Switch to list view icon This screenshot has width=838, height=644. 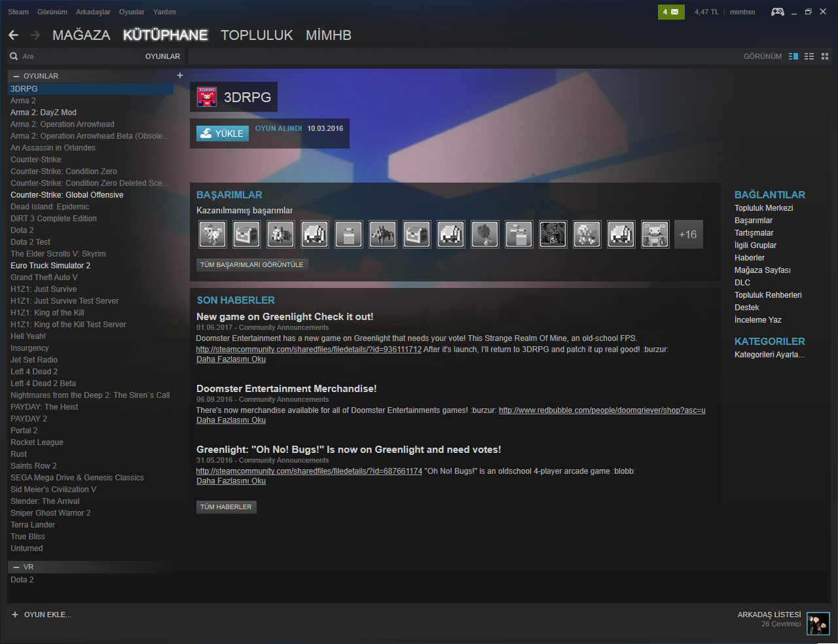coord(809,56)
